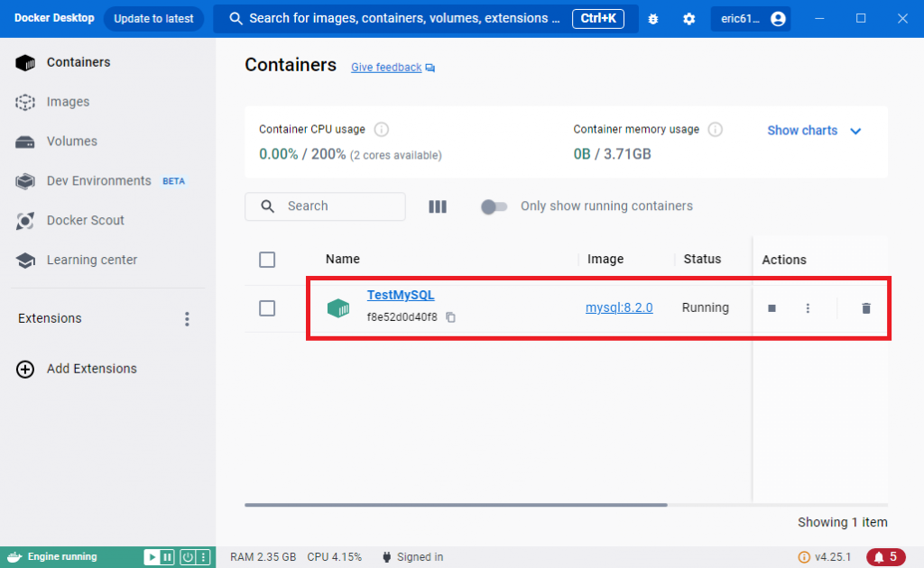Click the horizontal scrollbar under the table
The image size is (924, 568).
456,505
